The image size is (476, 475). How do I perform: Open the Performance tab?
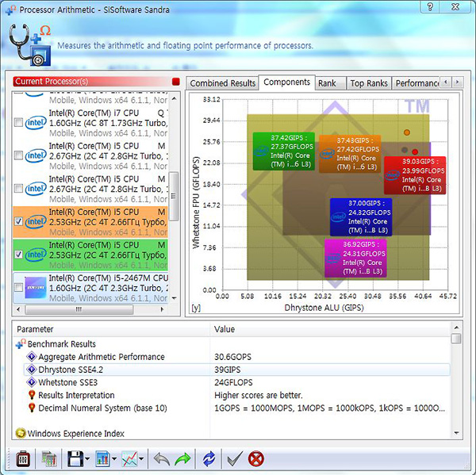pyautogui.click(x=416, y=83)
